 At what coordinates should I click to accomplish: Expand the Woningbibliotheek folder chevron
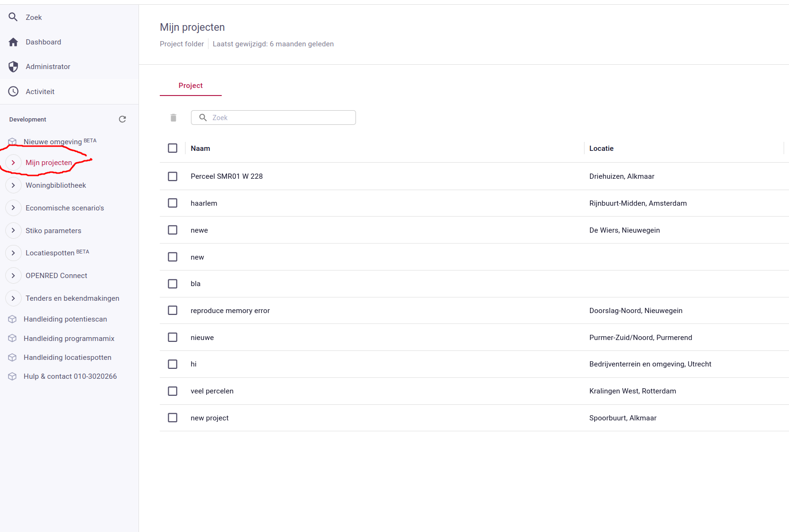[13, 185]
